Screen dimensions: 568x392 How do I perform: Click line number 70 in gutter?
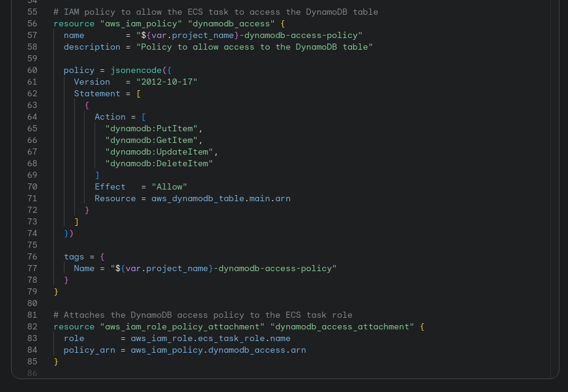tap(33, 186)
